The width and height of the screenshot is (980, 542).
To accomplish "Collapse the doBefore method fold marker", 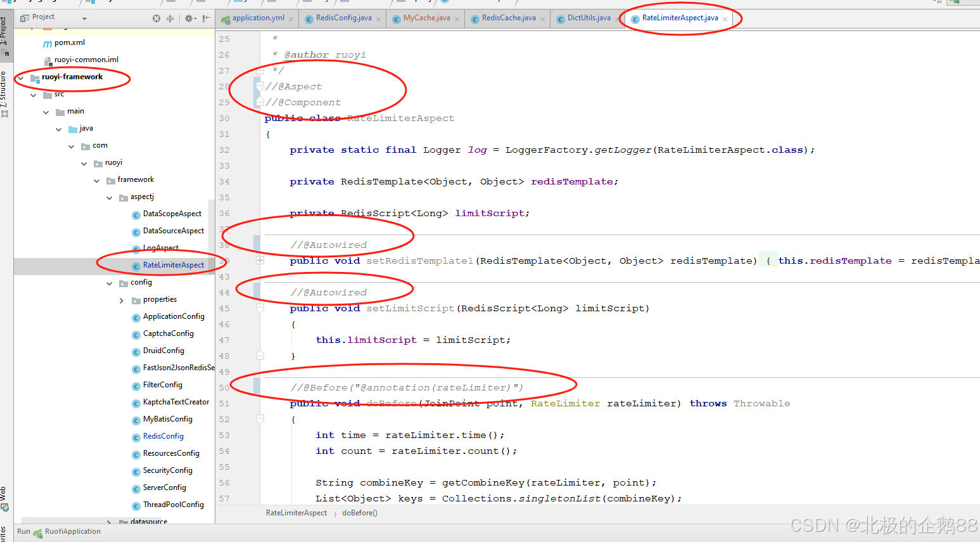I will pos(260,419).
